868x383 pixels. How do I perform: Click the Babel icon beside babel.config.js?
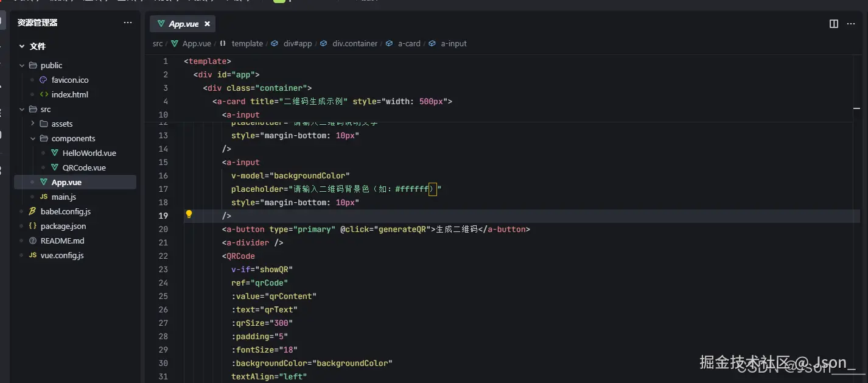(x=33, y=211)
